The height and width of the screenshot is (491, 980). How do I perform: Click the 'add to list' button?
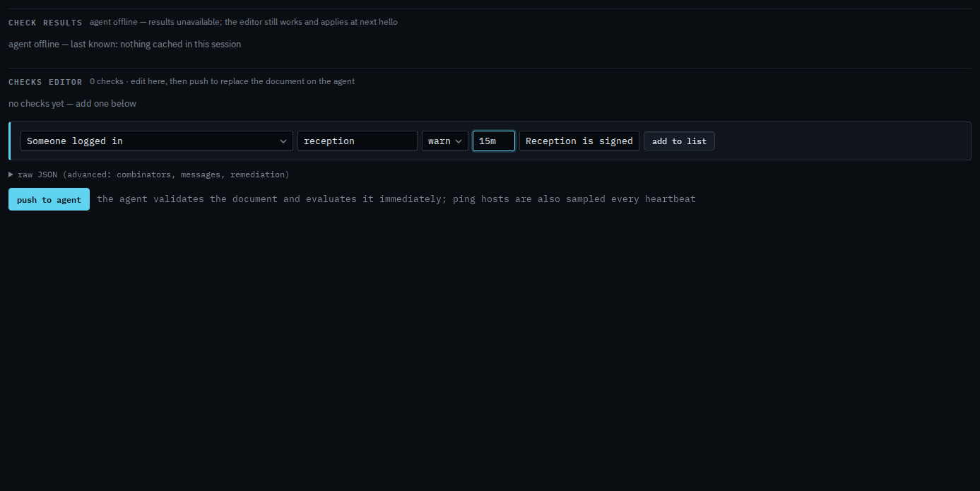(x=679, y=141)
